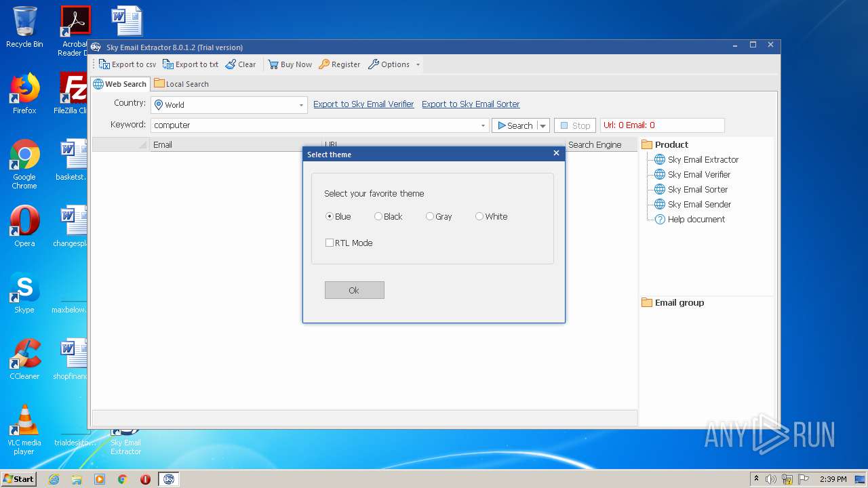Click the Export to csv toolbar icon
Viewport: 868px width, 488px height.
pyautogui.click(x=104, y=64)
